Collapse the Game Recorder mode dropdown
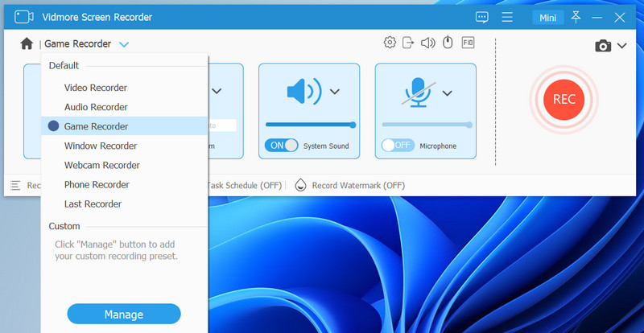The width and height of the screenshot is (644, 333). (123, 45)
